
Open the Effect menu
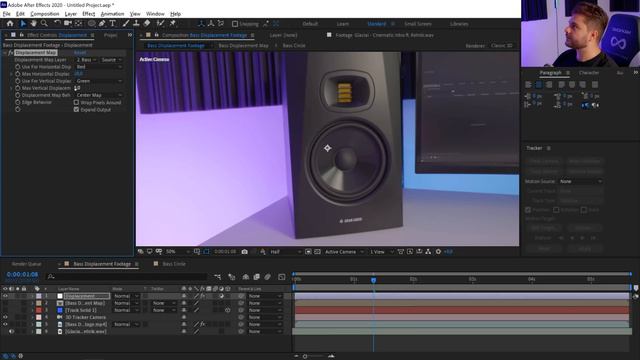tap(89, 14)
